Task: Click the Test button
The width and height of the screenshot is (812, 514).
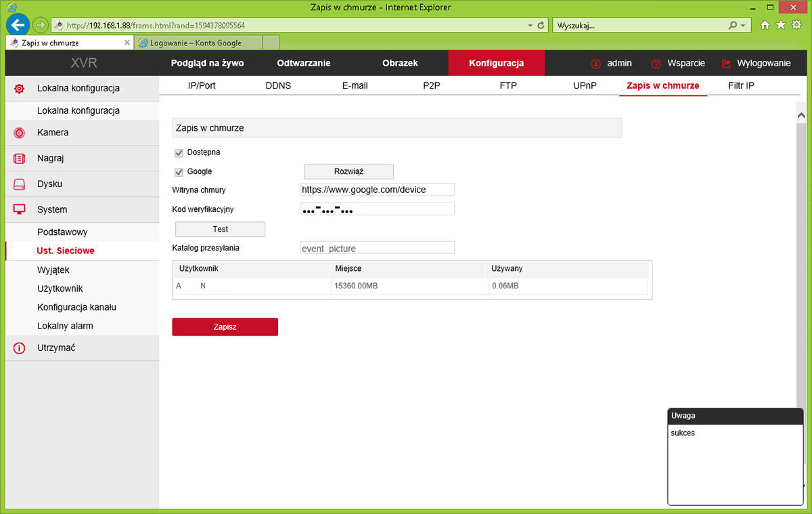Action: click(x=220, y=230)
